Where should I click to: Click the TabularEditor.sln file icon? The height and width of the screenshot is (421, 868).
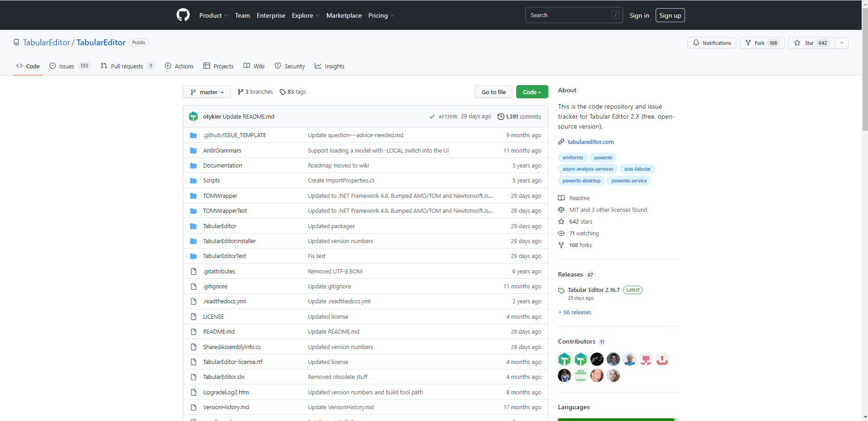193,377
